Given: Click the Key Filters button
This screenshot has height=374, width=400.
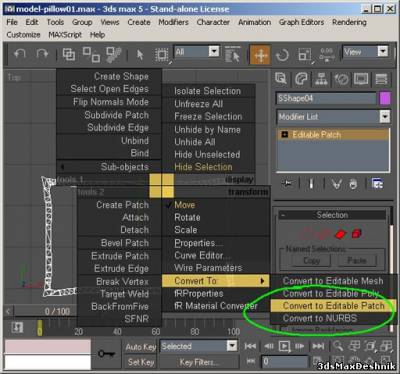Looking at the screenshot, I should click(199, 362).
